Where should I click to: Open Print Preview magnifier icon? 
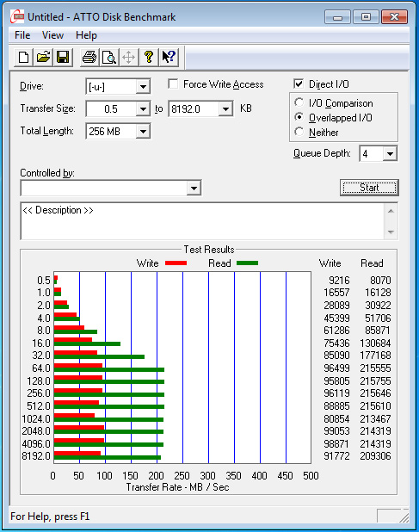point(109,57)
